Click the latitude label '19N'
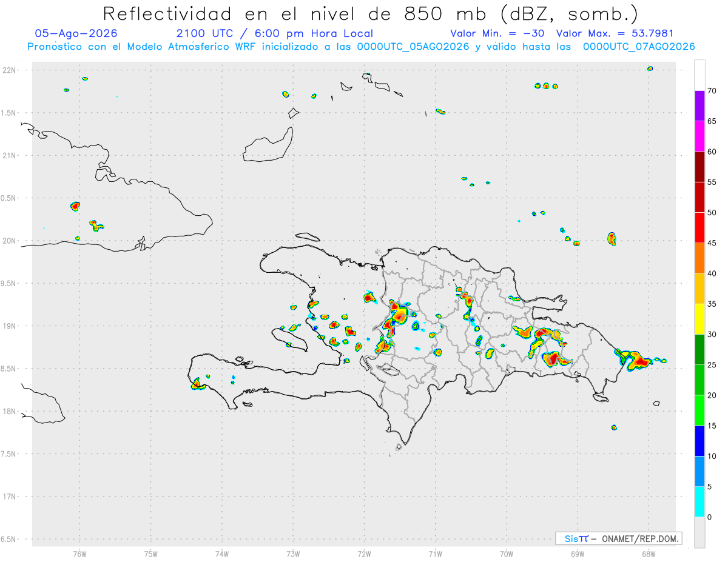Screen dimensions: 728x562 coord(10,326)
